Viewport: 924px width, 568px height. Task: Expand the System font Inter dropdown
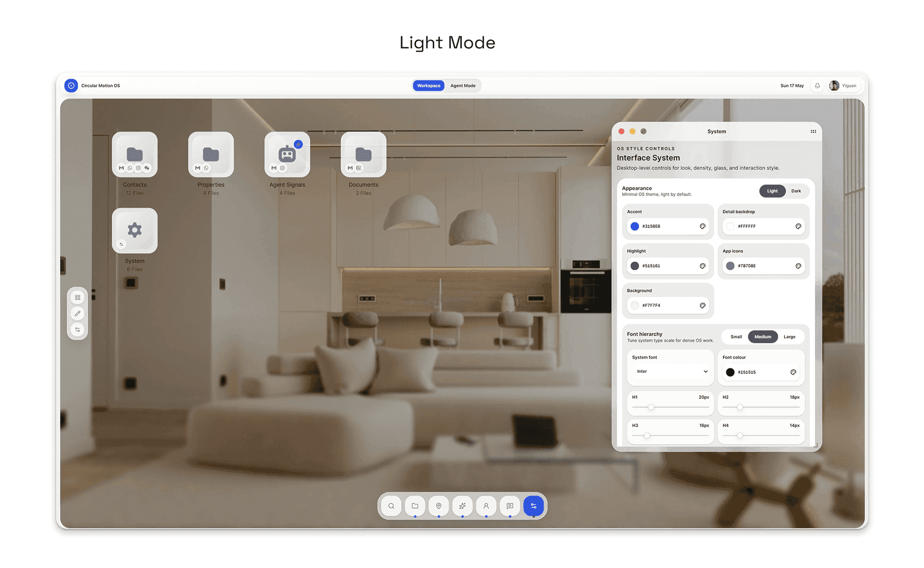[x=670, y=372]
